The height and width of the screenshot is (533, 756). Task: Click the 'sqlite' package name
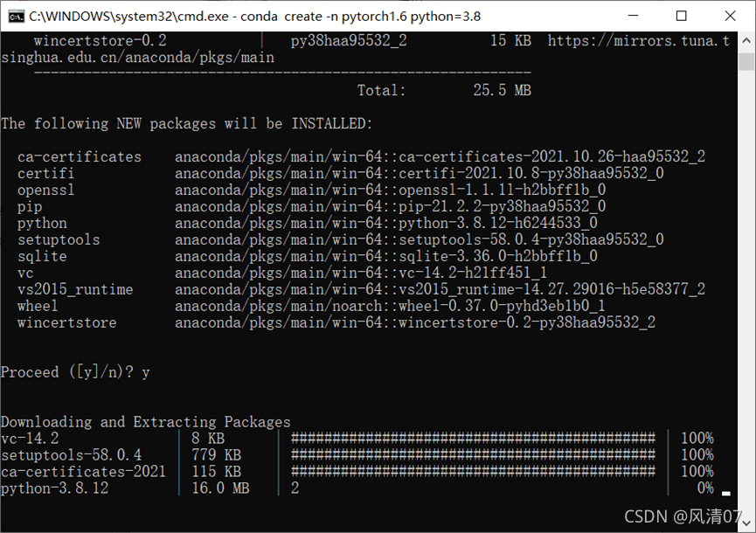[42, 256]
